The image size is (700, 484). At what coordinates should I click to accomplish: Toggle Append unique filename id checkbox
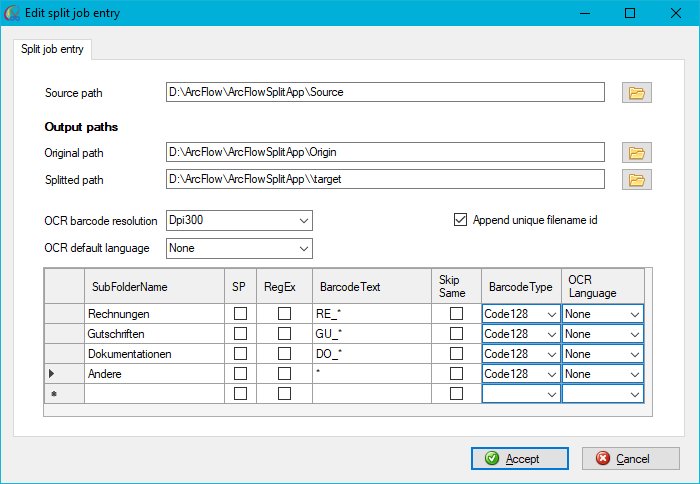[460, 220]
